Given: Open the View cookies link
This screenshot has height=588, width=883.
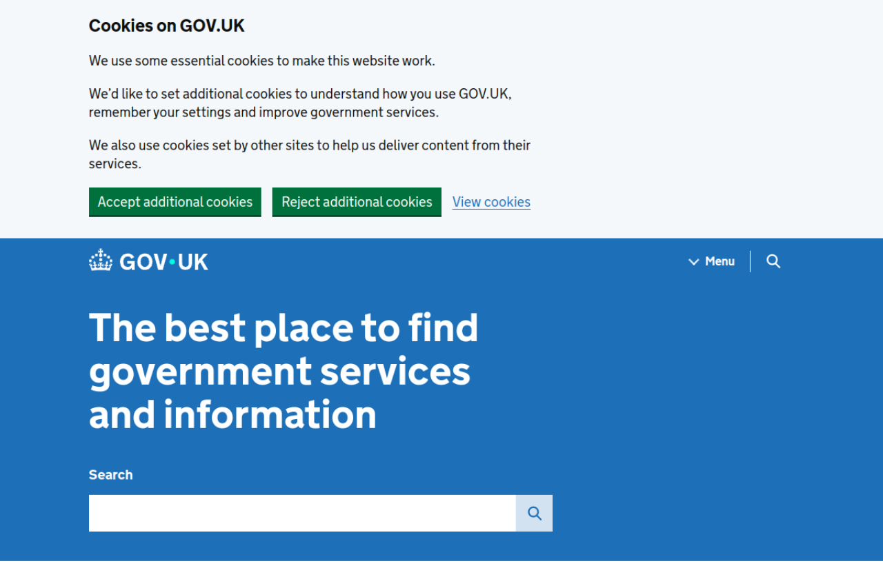Looking at the screenshot, I should (491, 202).
